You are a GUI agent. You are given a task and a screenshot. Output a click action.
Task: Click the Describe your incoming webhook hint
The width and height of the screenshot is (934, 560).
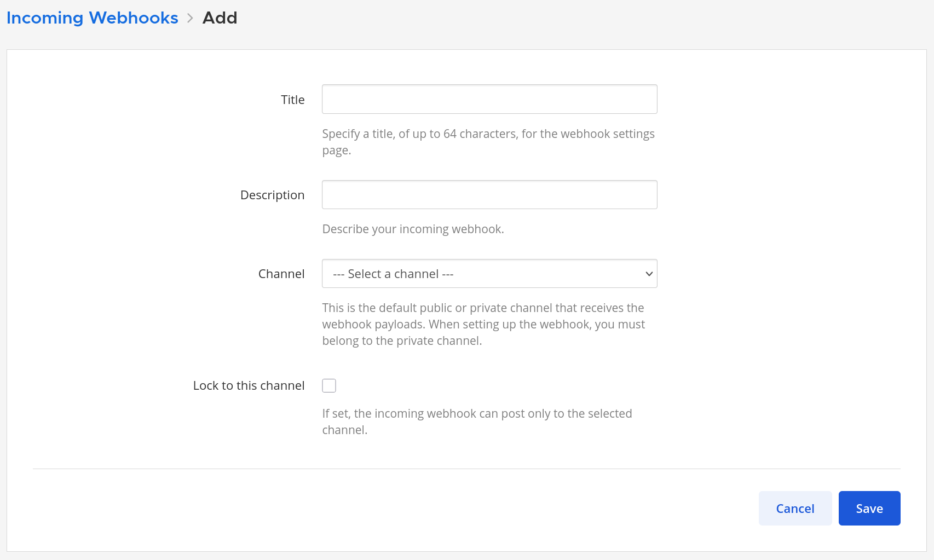point(413,229)
